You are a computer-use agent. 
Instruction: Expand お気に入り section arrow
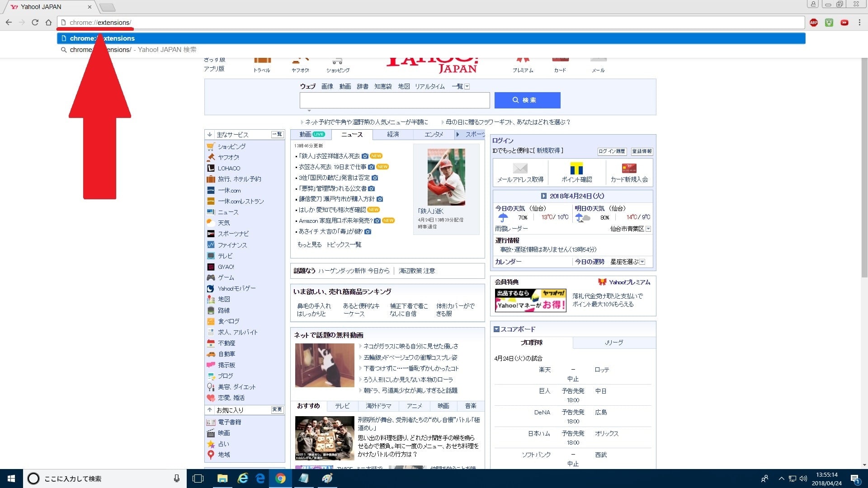[210, 410]
